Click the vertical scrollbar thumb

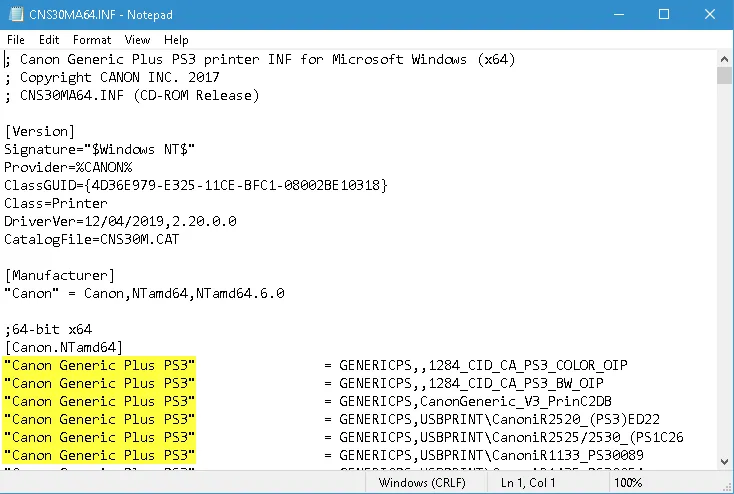(x=724, y=78)
